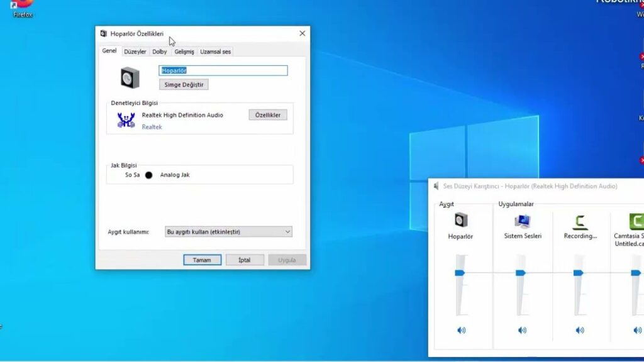The height and width of the screenshot is (362, 644).
Task: Click the large speaker icon in Hoparlör Özellikleri
Action: coord(130,77)
